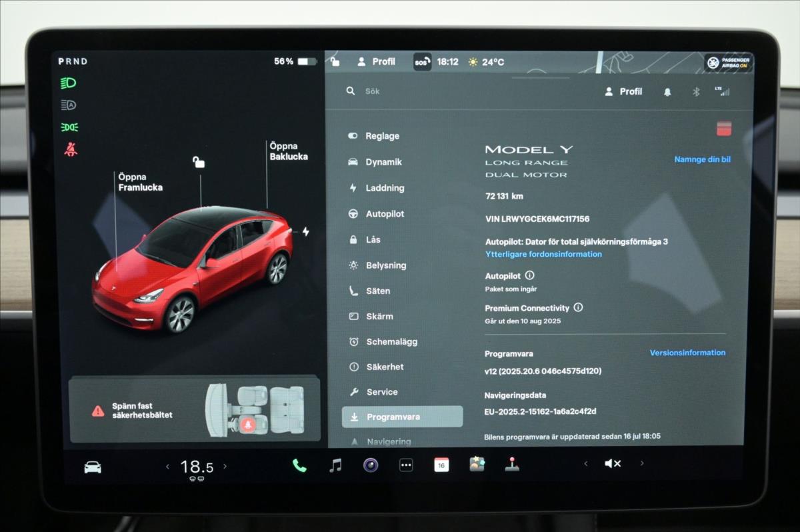
Task: Open Profil in top status bar
Action: (377, 61)
